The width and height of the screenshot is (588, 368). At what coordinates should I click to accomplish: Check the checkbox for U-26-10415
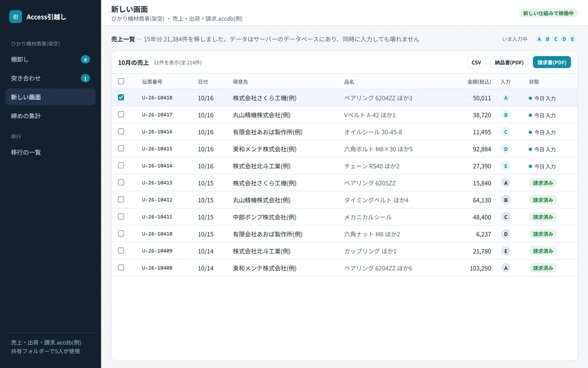point(121,149)
